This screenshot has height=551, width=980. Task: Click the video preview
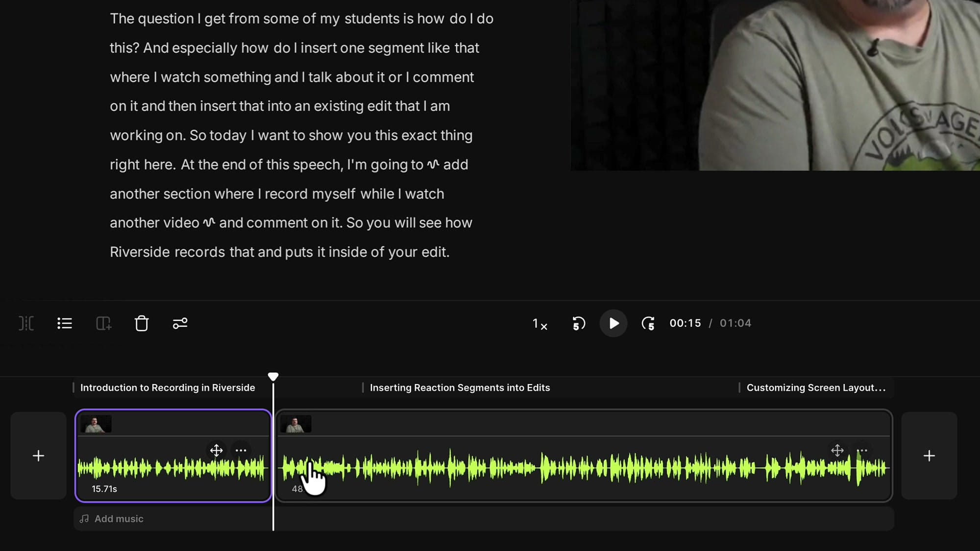pos(775,85)
